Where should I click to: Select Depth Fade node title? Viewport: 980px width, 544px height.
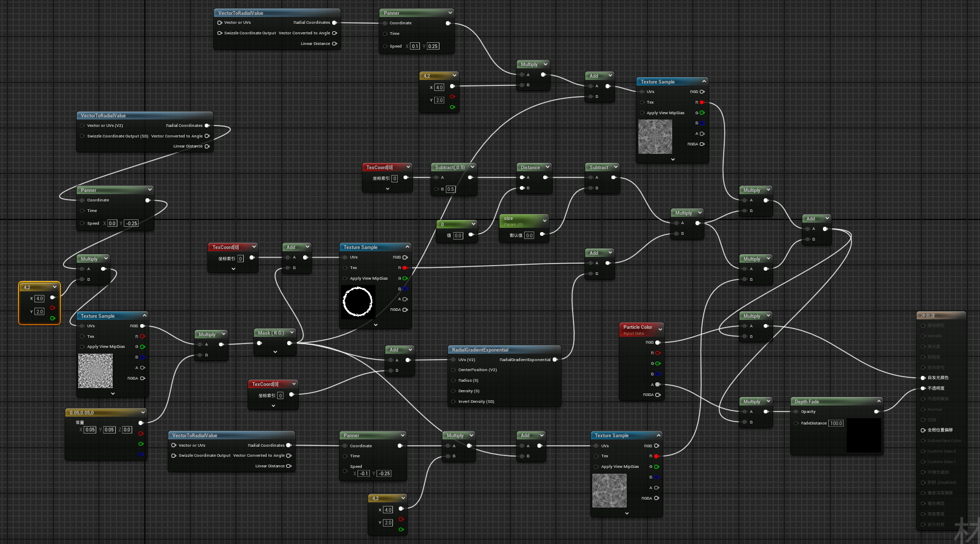tap(807, 401)
